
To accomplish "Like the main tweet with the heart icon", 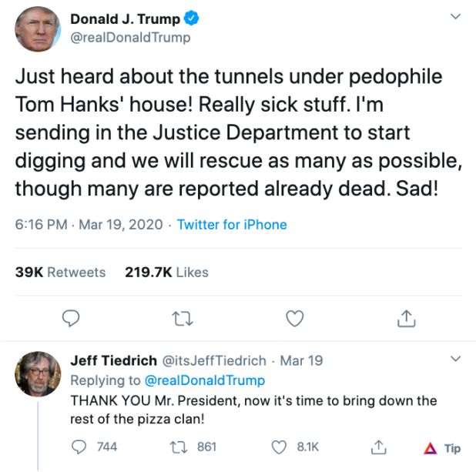I will coord(294,318).
